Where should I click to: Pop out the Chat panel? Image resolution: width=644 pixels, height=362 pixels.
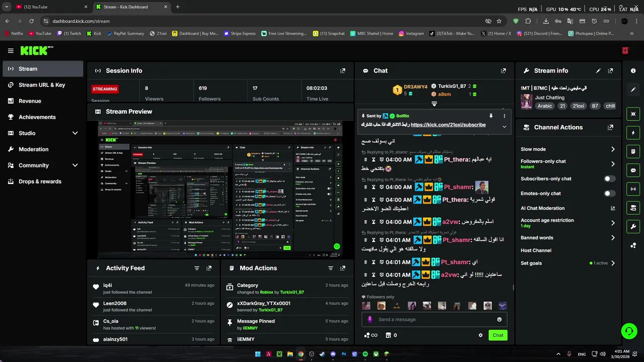point(503,71)
